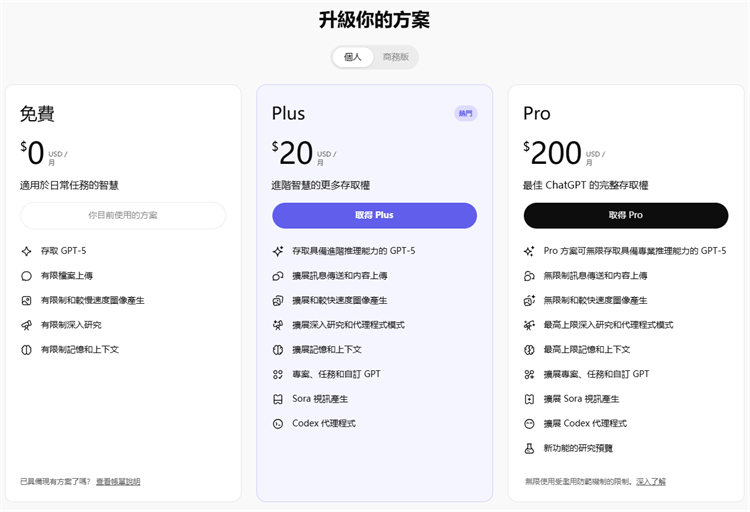Click the $0 price in the free plan

pyautogui.click(x=32, y=153)
